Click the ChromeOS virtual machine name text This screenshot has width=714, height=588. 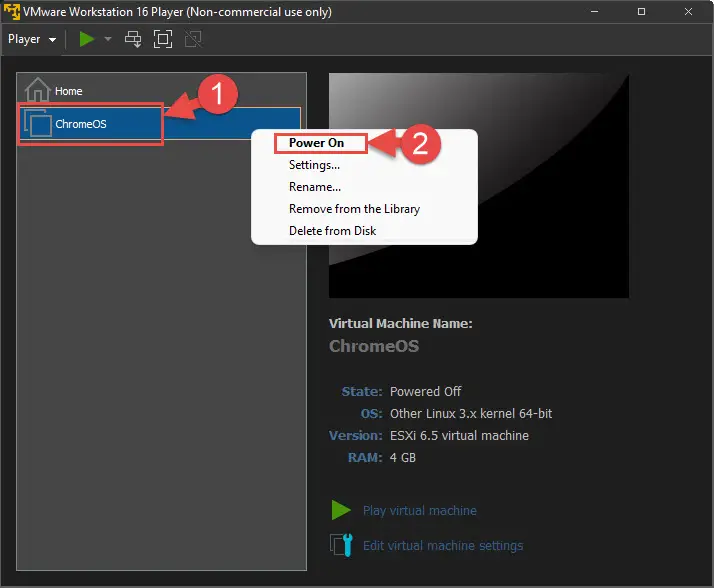374,346
